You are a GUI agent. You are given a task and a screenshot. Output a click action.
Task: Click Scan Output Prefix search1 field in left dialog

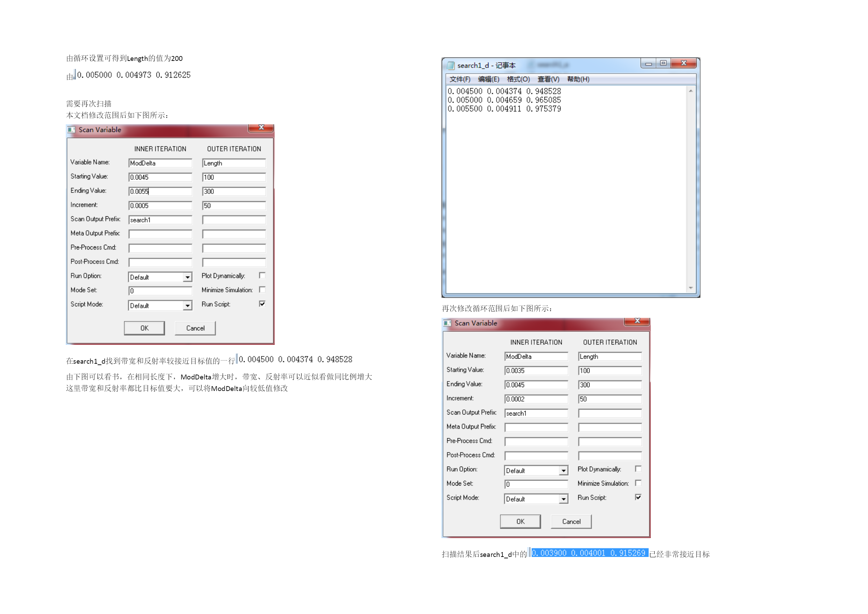pos(160,220)
